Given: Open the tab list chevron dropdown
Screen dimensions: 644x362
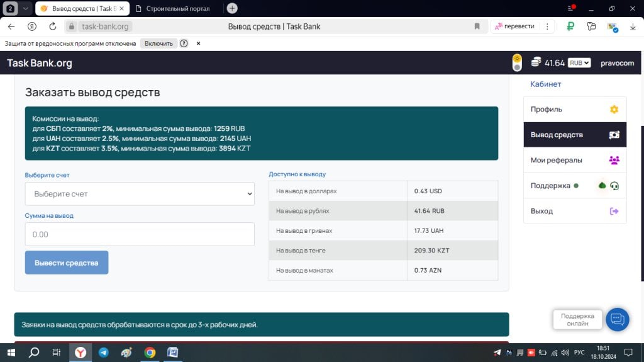Looking at the screenshot, I should pyautogui.click(x=25, y=8).
